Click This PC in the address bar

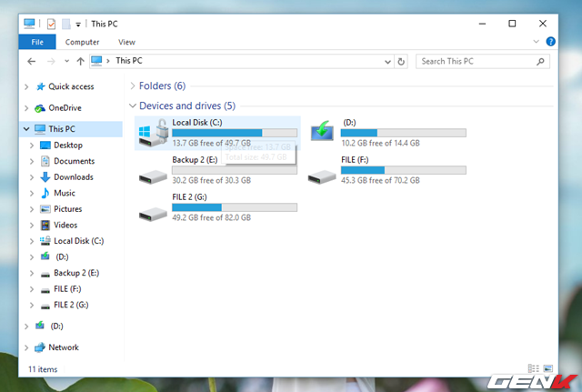(129, 61)
